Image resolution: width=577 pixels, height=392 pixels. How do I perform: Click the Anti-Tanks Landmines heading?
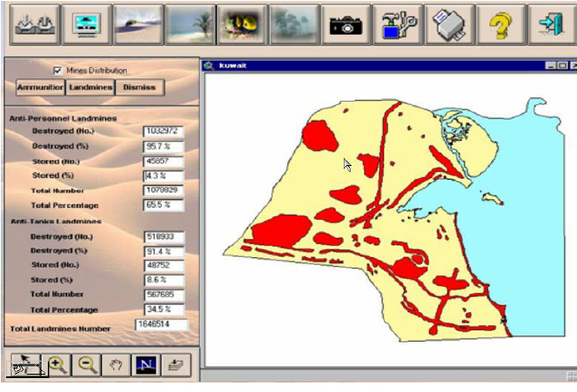56,221
